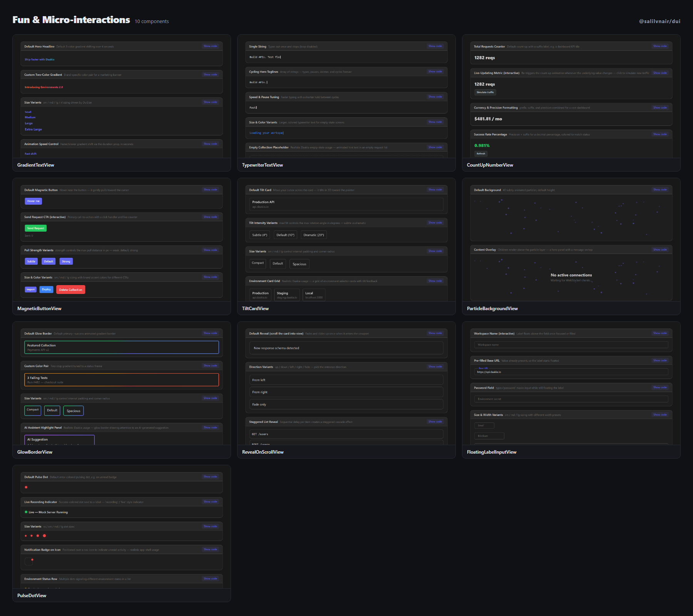This screenshot has height=616, width=693.
Task: Expand Show code for Default Hero Headline
Action: pyautogui.click(x=210, y=46)
